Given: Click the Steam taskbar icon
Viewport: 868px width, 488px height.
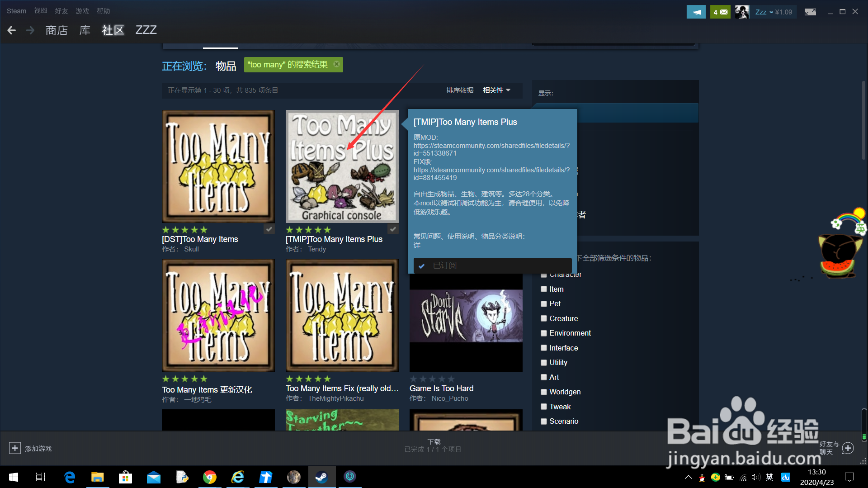Looking at the screenshot, I should coord(322,477).
